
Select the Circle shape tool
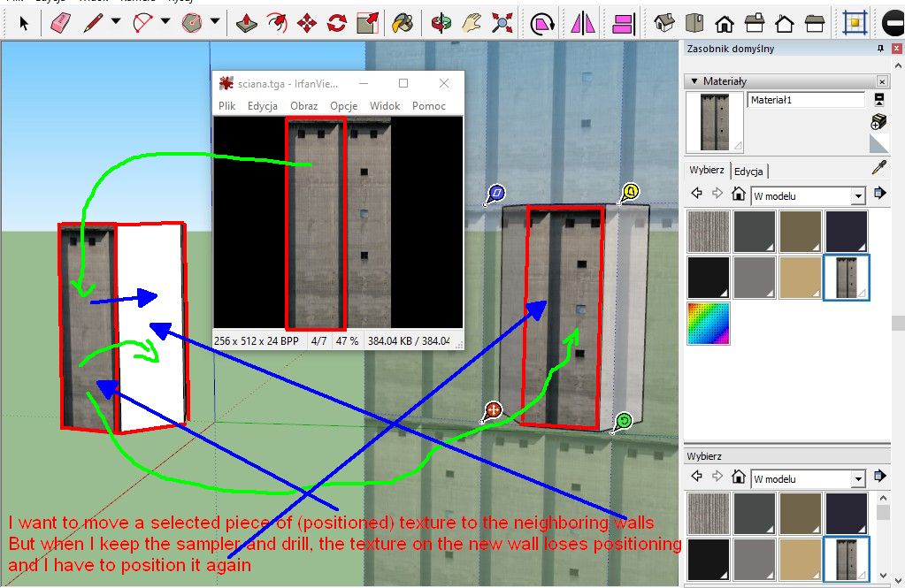click(192, 23)
